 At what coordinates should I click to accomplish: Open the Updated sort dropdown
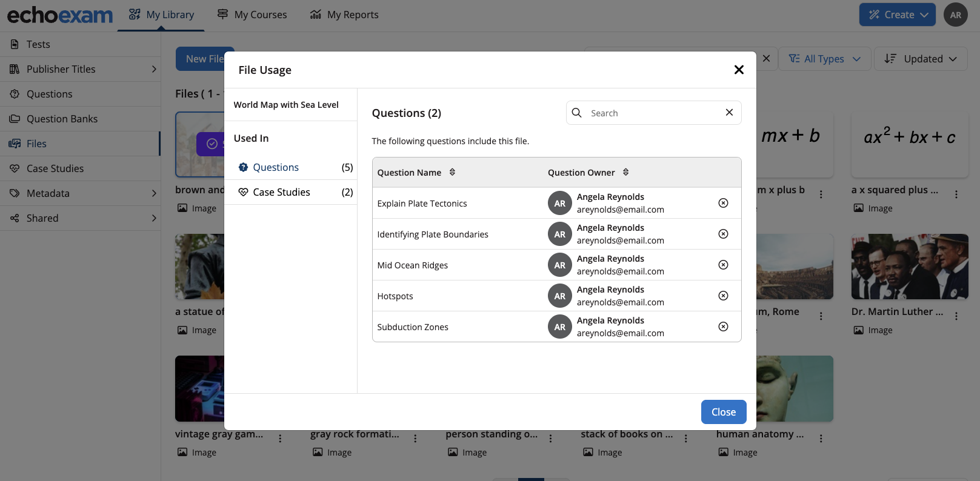point(921,59)
